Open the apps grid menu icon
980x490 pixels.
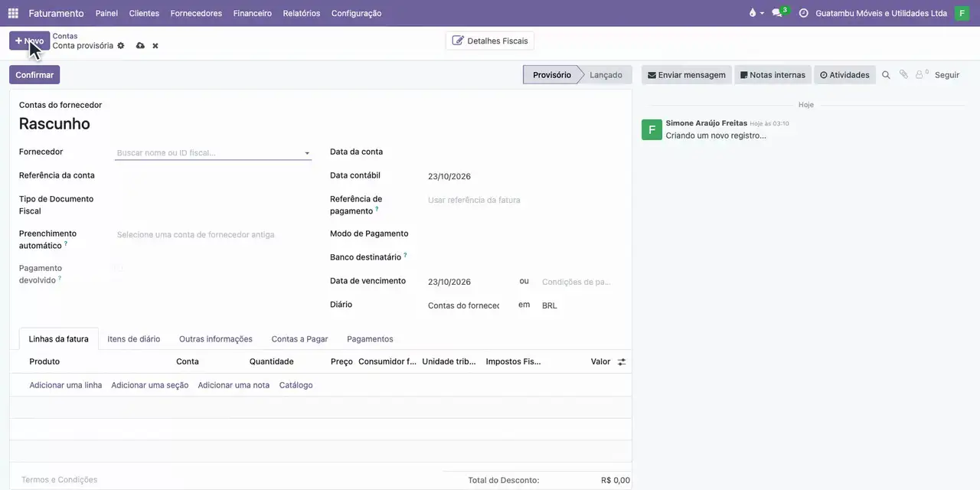[x=13, y=13]
